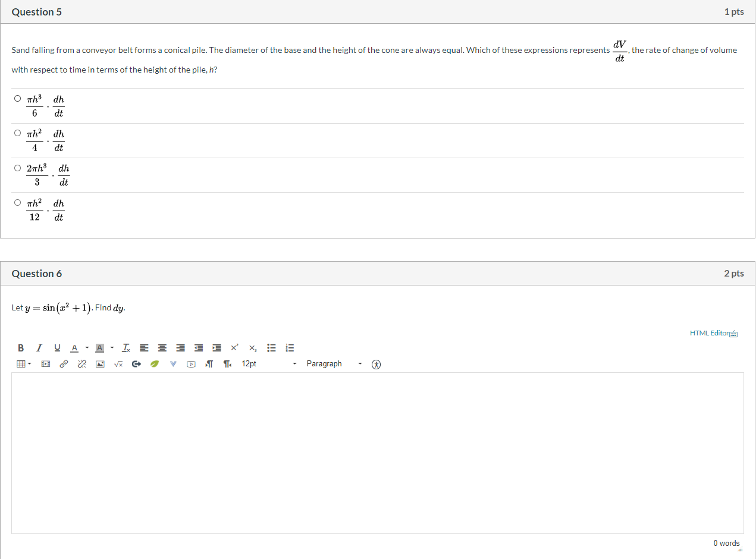Open the math equation editor
The image size is (756, 559).
(118, 364)
